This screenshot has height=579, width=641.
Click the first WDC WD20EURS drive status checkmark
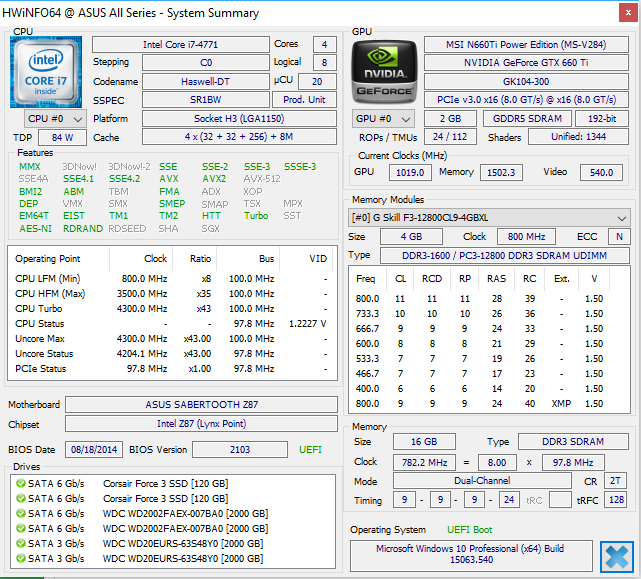pyautogui.click(x=20, y=543)
